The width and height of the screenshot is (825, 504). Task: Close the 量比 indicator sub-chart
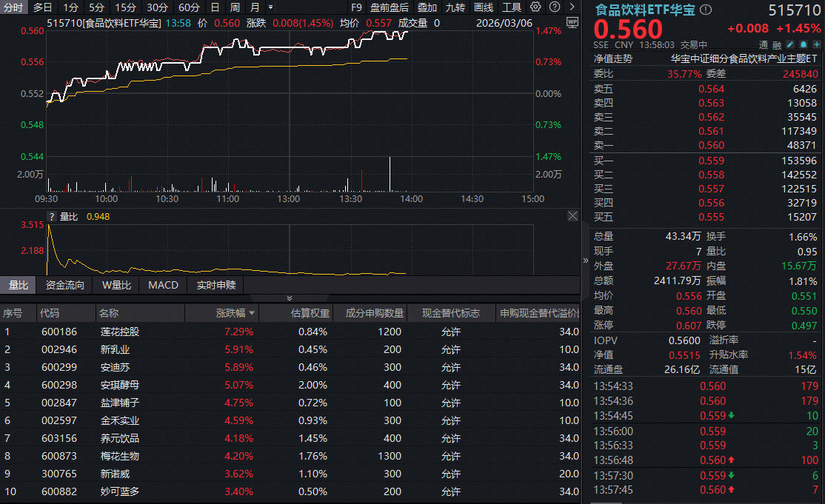[x=572, y=216]
